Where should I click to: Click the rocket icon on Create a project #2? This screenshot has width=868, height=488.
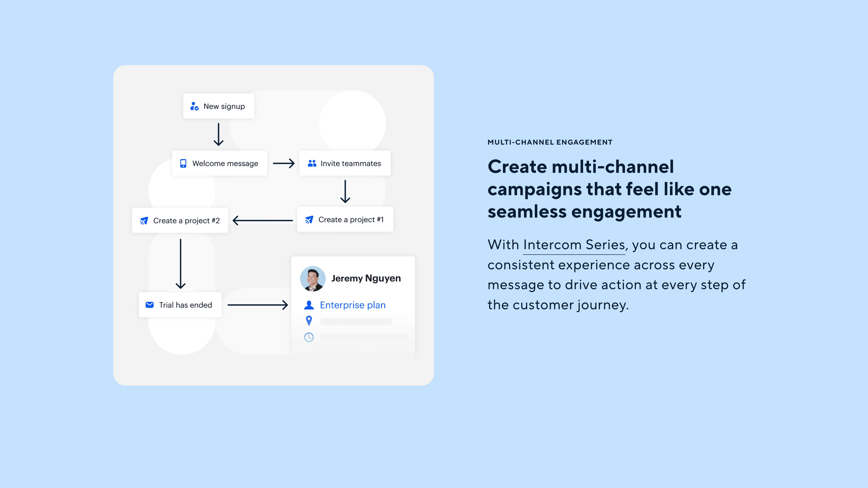[x=144, y=221]
